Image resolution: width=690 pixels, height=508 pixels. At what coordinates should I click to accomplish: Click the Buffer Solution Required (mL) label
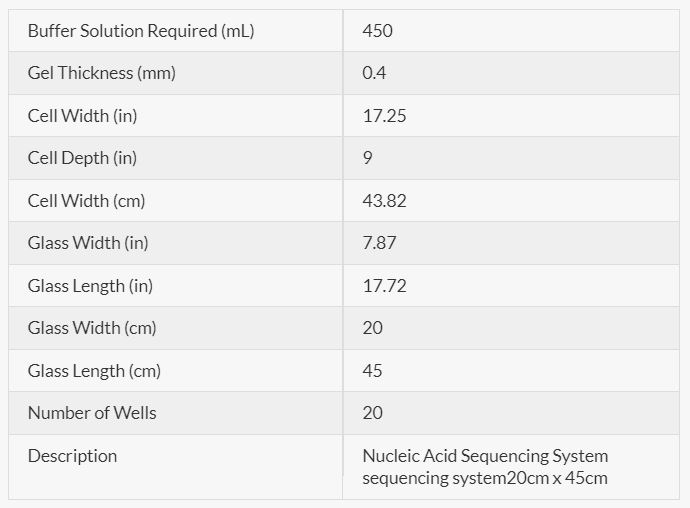[141, 31]
